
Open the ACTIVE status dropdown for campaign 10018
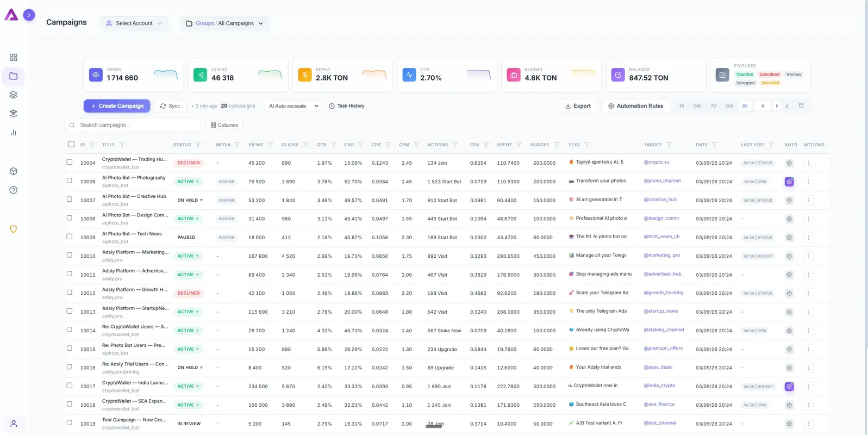click(188, 405)
